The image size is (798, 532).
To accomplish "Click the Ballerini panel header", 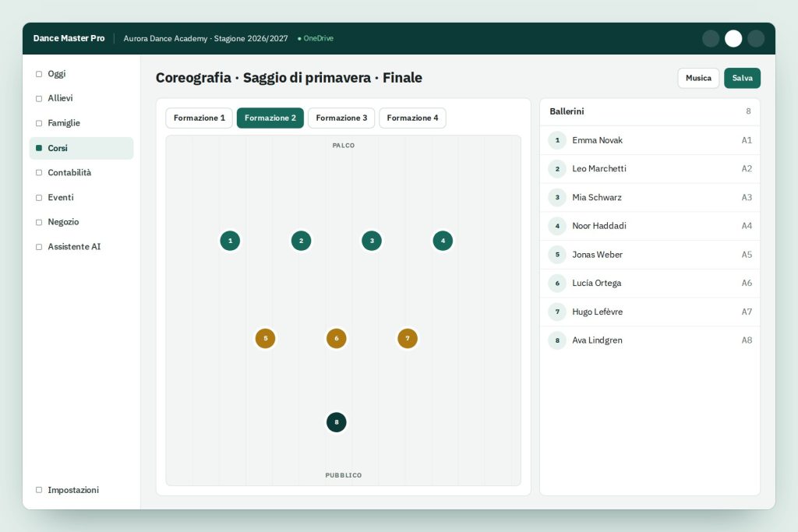I will click(650, 112).
